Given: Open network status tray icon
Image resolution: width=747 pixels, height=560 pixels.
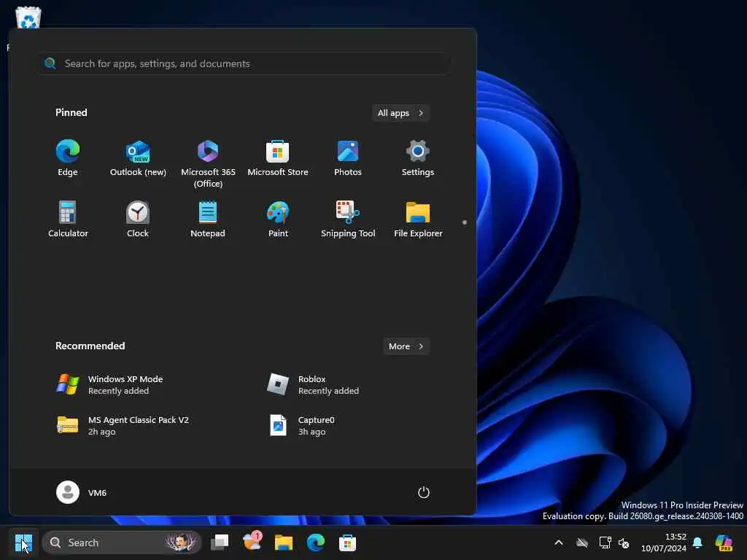Looking at the screenshot, I should [605, 542].
